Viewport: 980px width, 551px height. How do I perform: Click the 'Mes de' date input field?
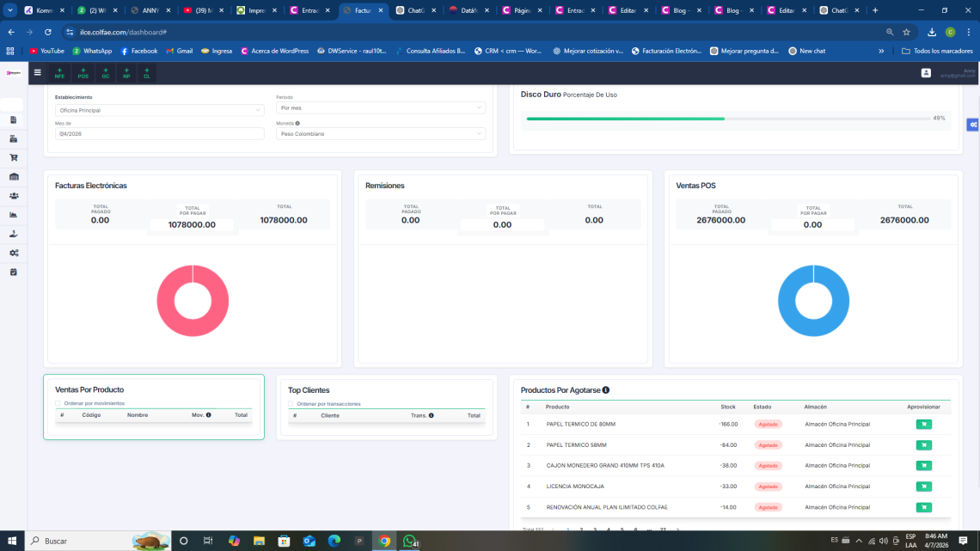160,134
